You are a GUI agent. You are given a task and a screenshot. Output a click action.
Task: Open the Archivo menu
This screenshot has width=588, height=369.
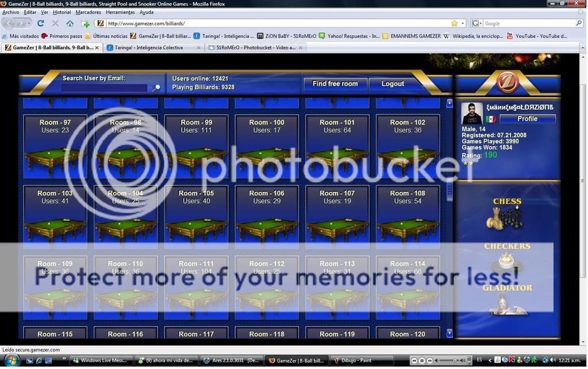[x=10, y=12]
